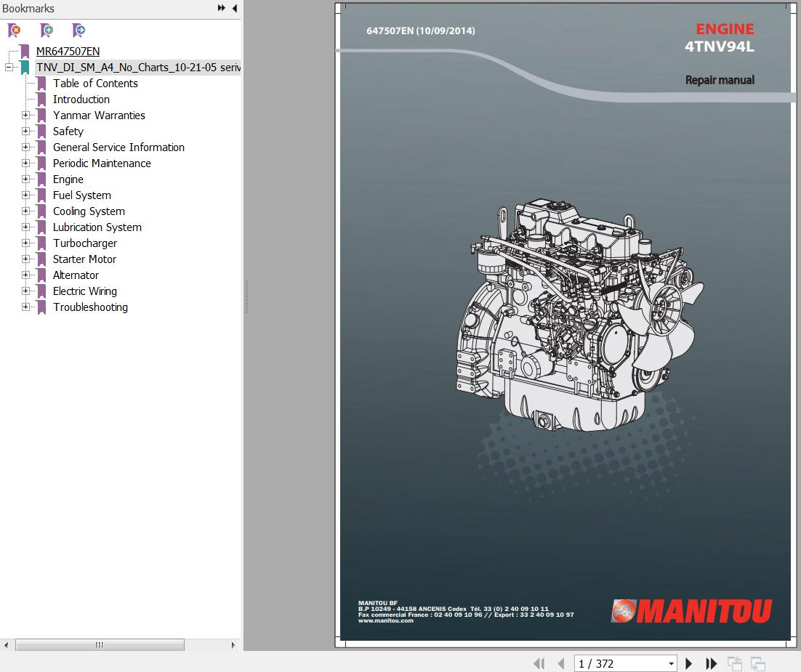Viewport: 801px width, 672px height.
Task: Expand the Safety bookmark
Action: pos(25,131)
